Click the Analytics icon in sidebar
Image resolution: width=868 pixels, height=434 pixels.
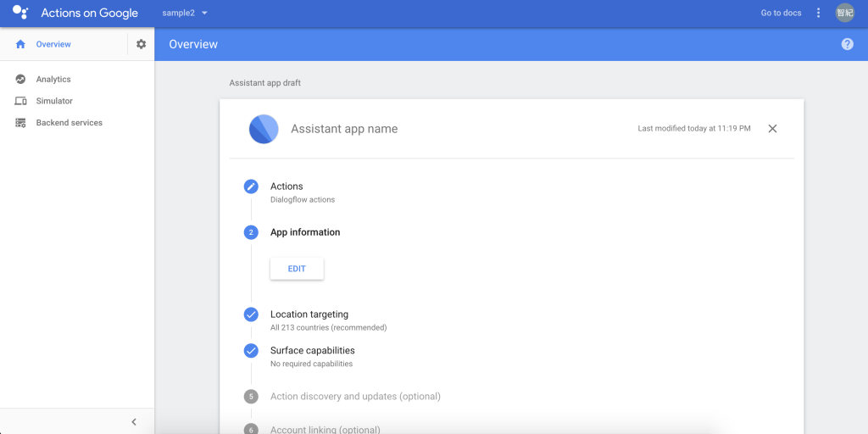[x=20, y=79]
